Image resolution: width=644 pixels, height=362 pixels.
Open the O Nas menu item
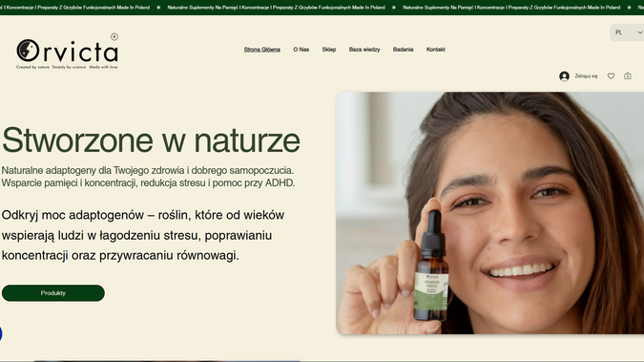(x=301, y=50)
